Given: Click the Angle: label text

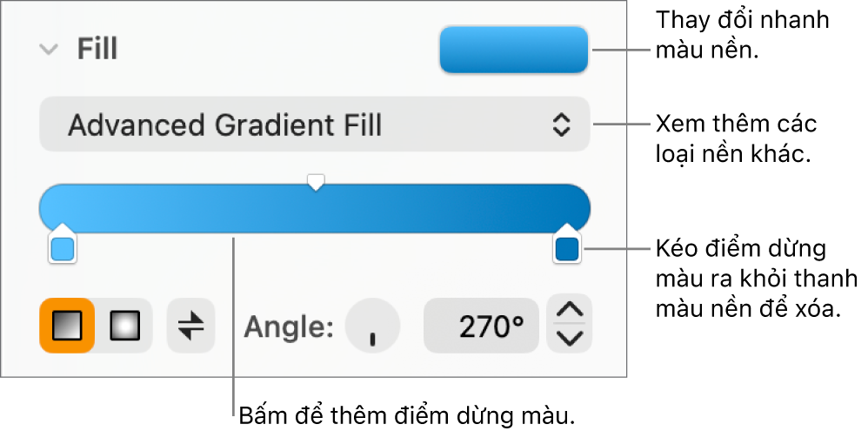Looking at the screenshot, I should click(x=289, y=327).
